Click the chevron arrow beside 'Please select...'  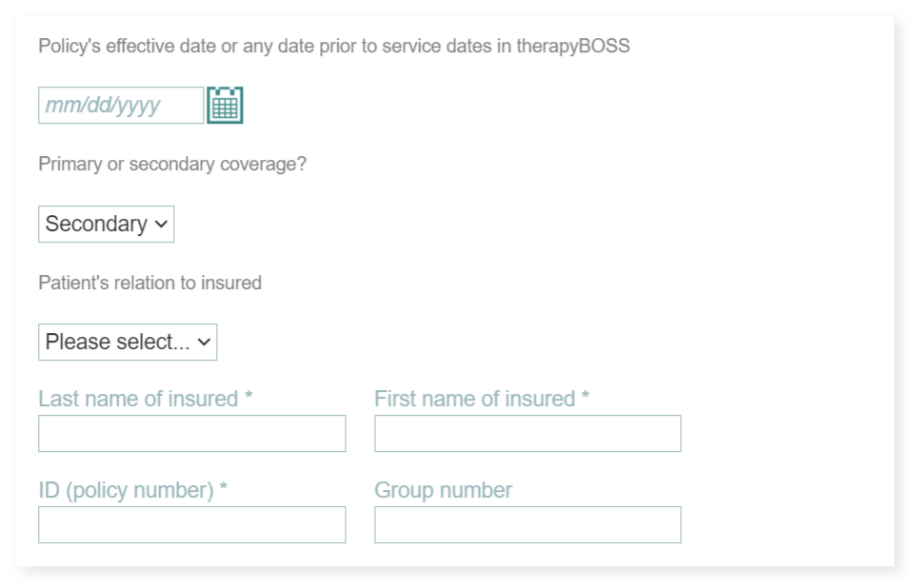pyautogui.click(x=204, y=343)
